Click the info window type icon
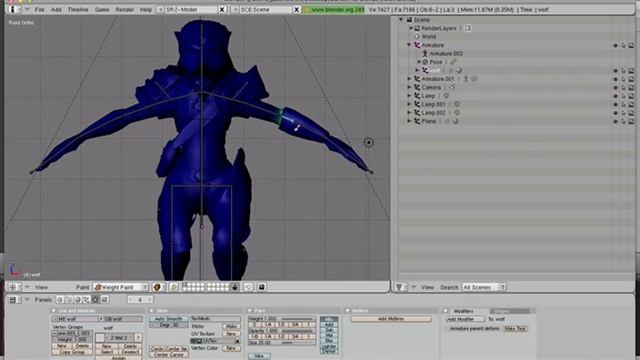The image size is (640, 360). coord(12,9)
